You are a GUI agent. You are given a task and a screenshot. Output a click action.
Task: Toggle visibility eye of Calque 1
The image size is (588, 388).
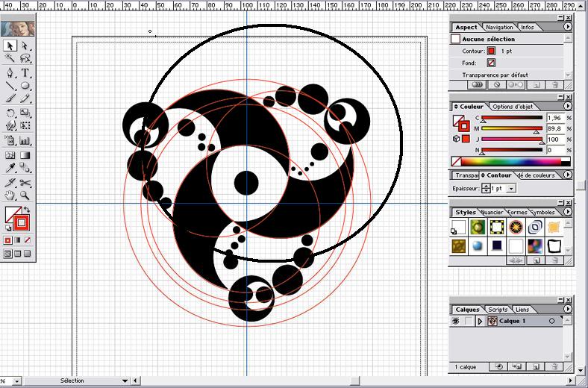(x=456, y=321)
